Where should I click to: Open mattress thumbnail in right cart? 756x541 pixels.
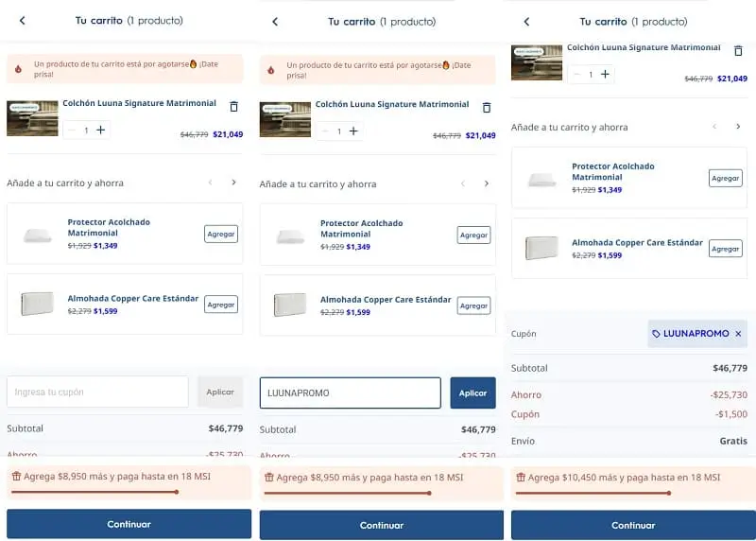pos(537,62)
